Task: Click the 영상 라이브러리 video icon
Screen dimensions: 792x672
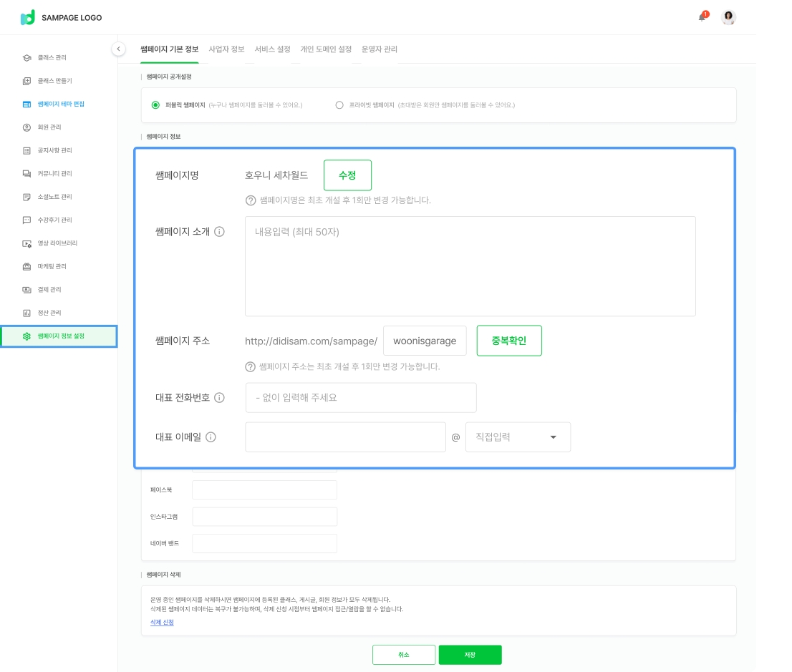Action: click(x=26, y=243)
